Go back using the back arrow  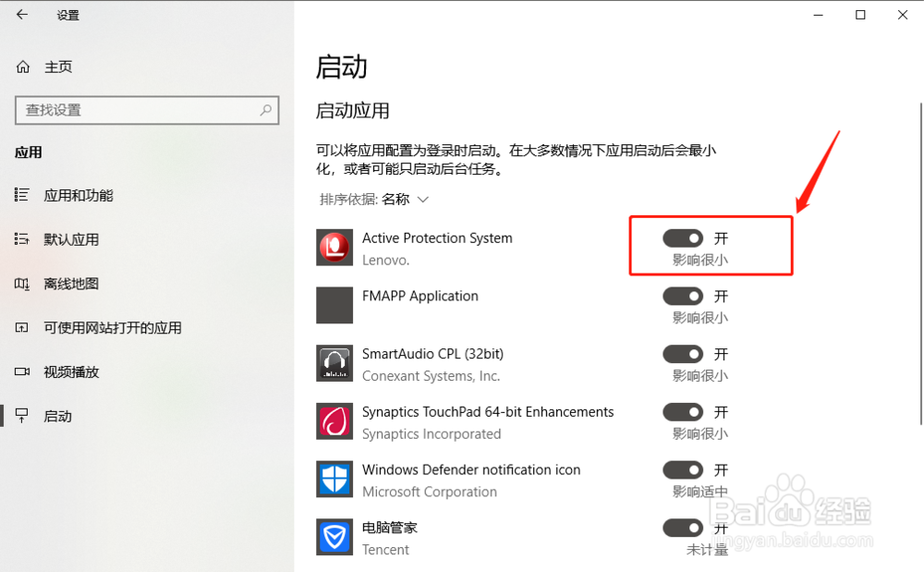click(x=20, y=15)
